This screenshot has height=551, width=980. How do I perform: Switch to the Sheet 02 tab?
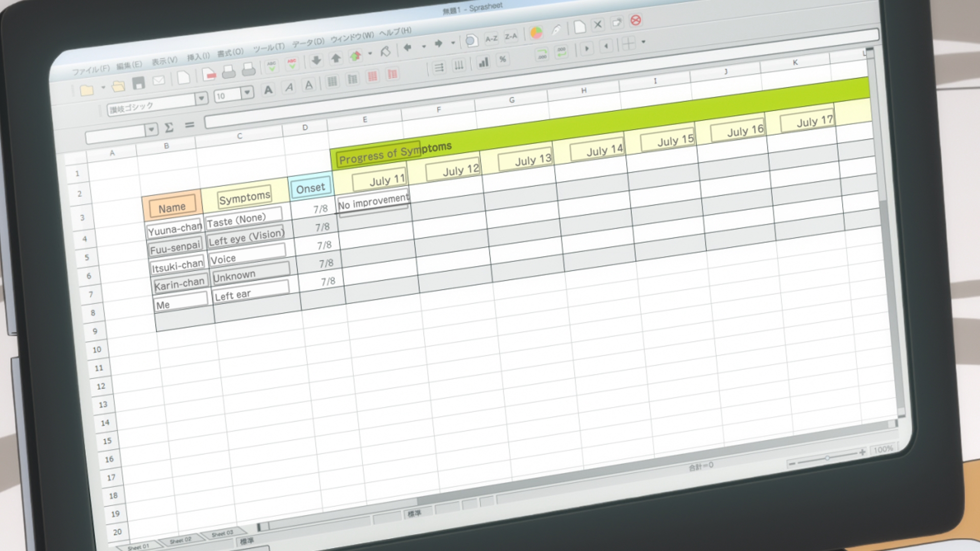click(x=180, y=540)
